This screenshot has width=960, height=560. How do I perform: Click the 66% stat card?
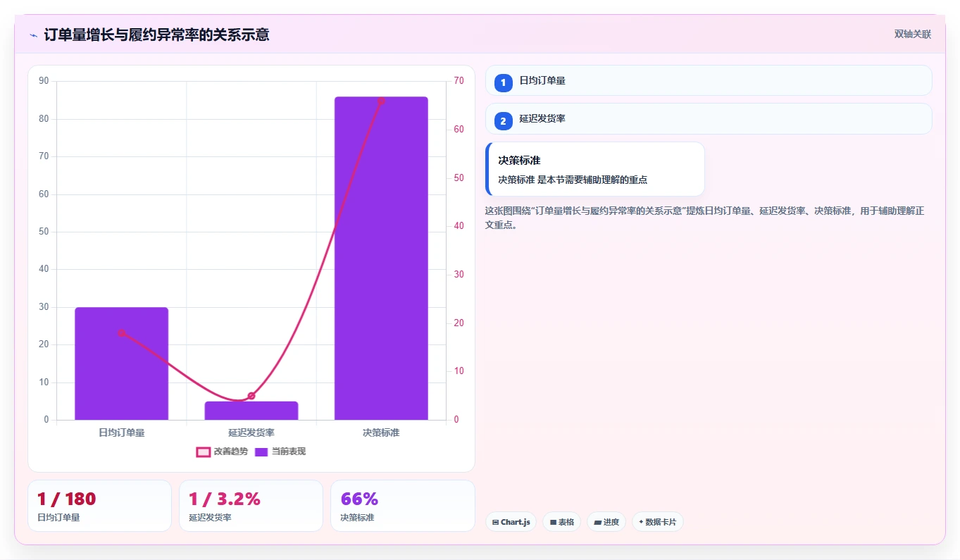402,506
